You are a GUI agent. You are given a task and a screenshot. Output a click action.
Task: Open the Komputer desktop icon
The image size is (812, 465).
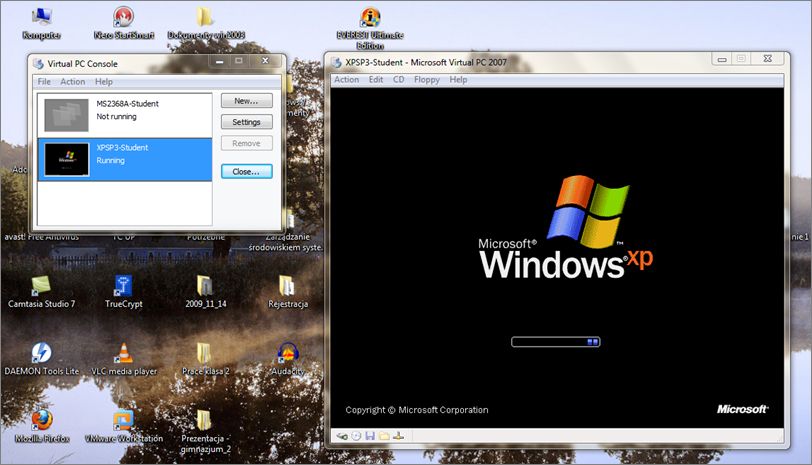click(x=41, y=23)
